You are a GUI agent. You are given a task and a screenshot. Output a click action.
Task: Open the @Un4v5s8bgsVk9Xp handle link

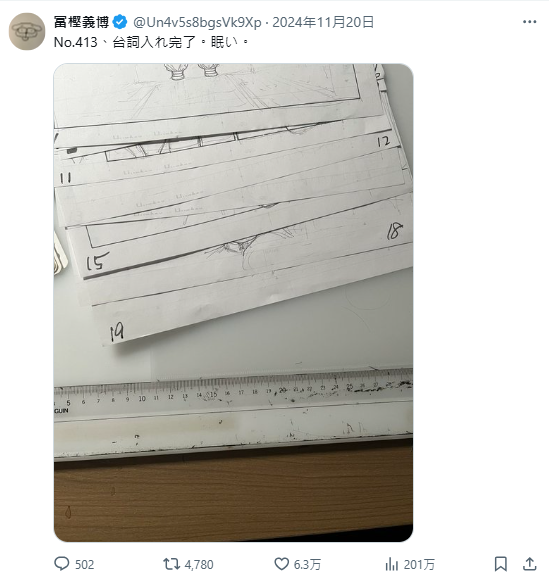pos(197,22)
